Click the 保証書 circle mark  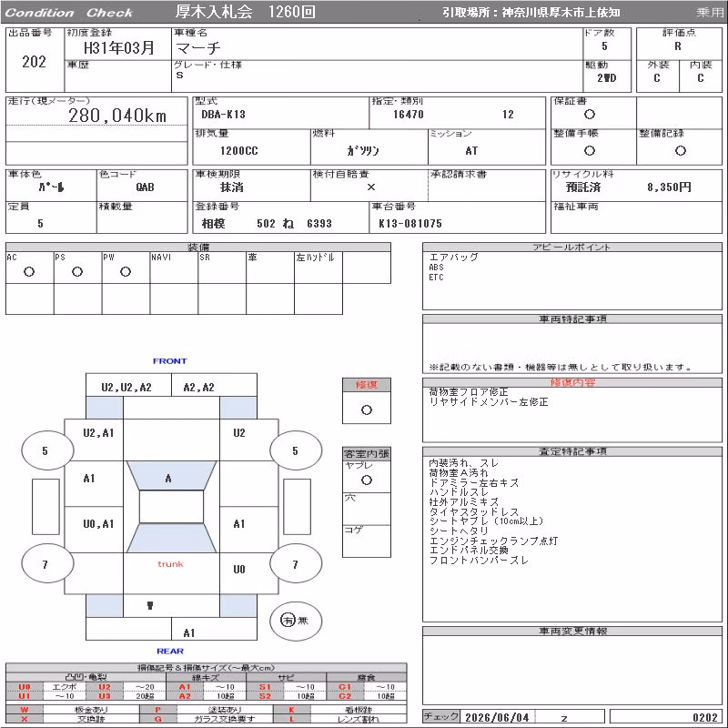(590, 115)
